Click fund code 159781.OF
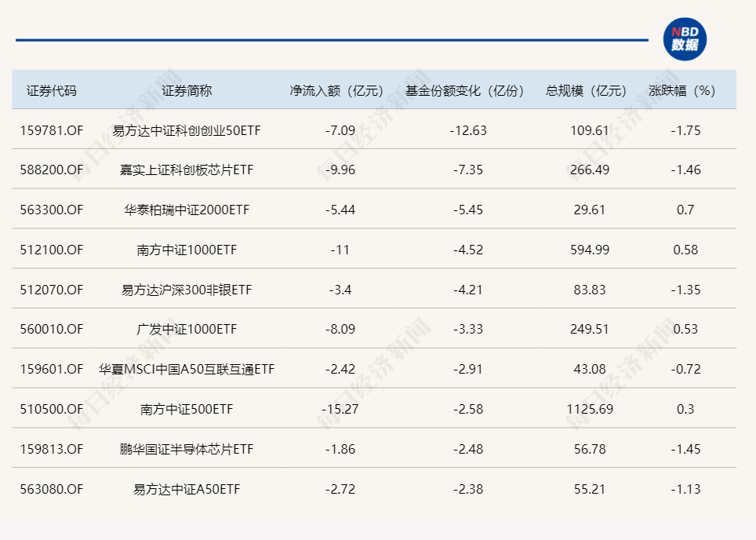This screenshot has width=756, height=540. pos(52,130)
